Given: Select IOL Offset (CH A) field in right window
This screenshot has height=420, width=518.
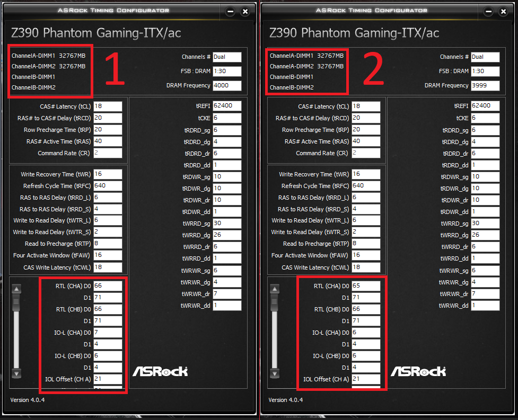Looking at the screenshot, I should coord(366,379).
